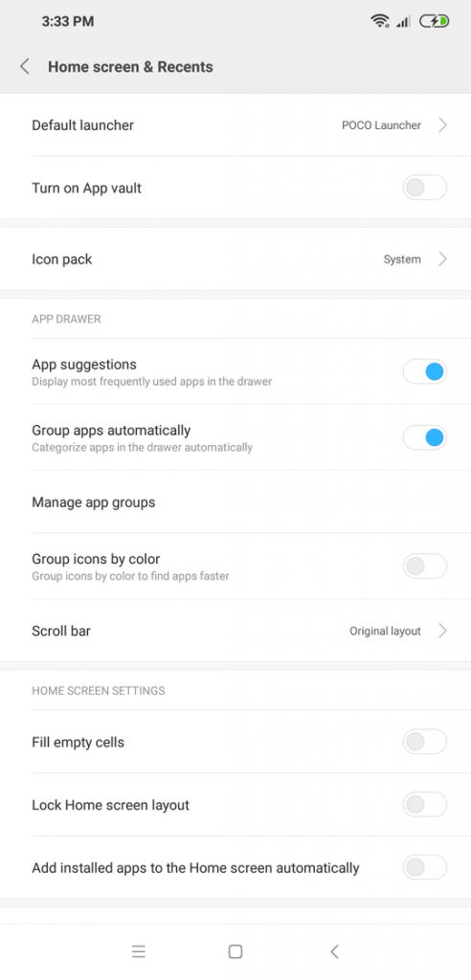Toggle Fill empty cells on
Image resolution: width=471 pixels, height=980 pixels.
point(425,742)
